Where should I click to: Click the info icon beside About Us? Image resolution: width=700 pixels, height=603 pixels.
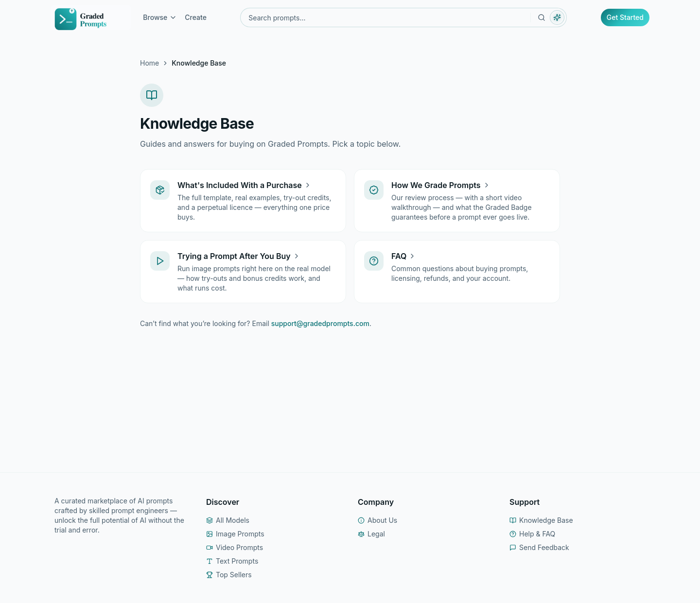pos(361,520)
